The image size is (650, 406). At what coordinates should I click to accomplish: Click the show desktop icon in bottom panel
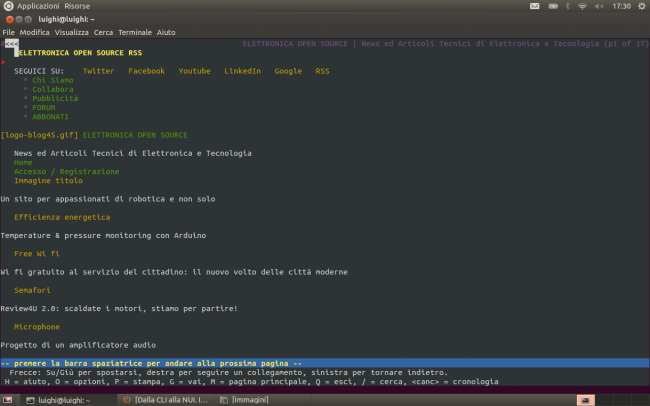pos(7,400)
